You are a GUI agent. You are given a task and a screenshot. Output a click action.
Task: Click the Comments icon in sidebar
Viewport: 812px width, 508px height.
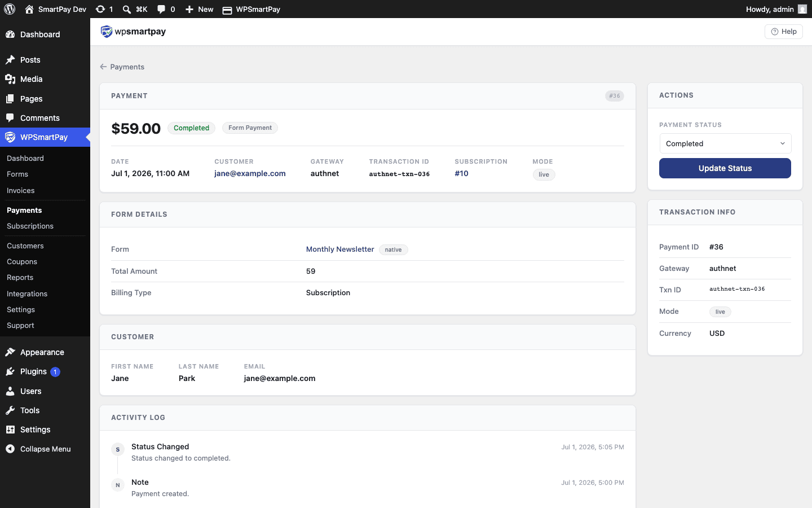[x=10, y=118]
